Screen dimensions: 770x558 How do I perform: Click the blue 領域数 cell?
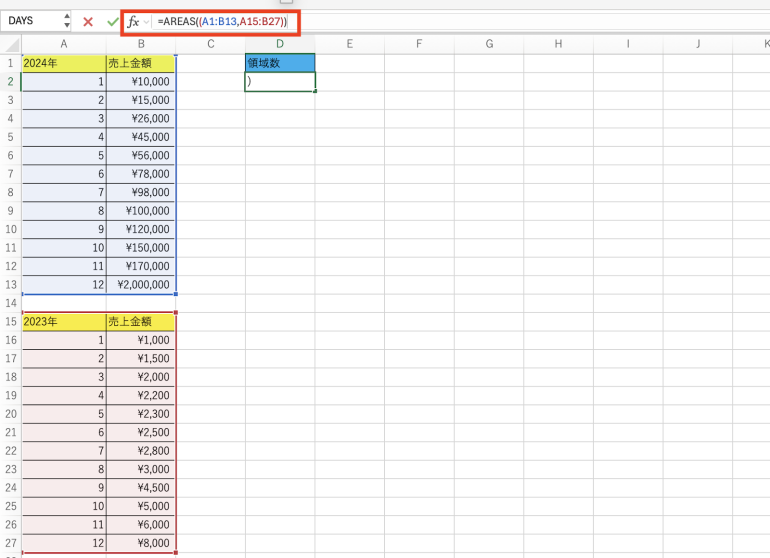click(x=280, y=62)
